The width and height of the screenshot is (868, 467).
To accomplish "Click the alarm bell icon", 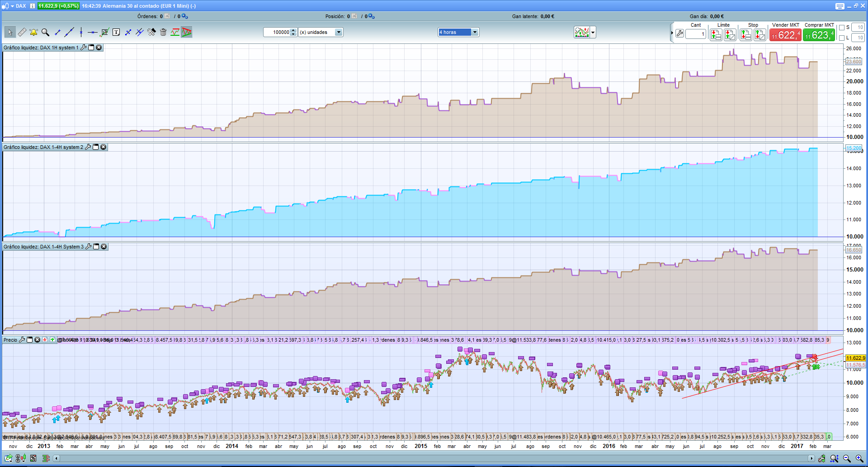I will 33,32.
